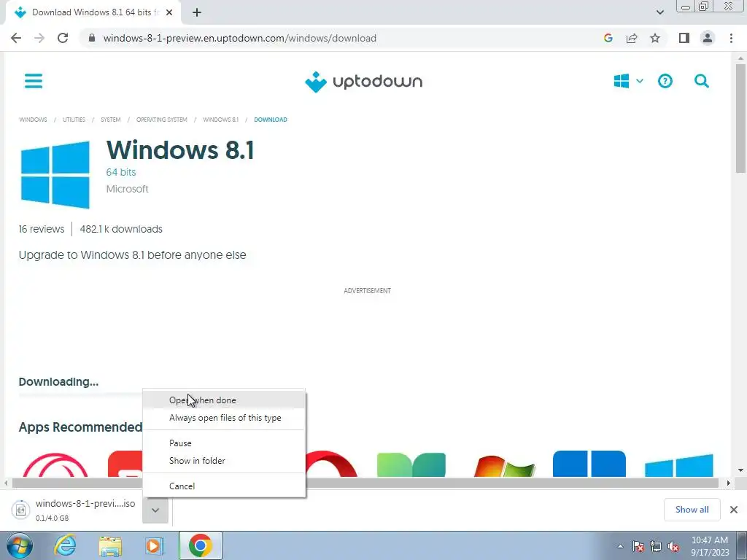Open the Uptodown help question-mark icon

[x=665, y=81]
